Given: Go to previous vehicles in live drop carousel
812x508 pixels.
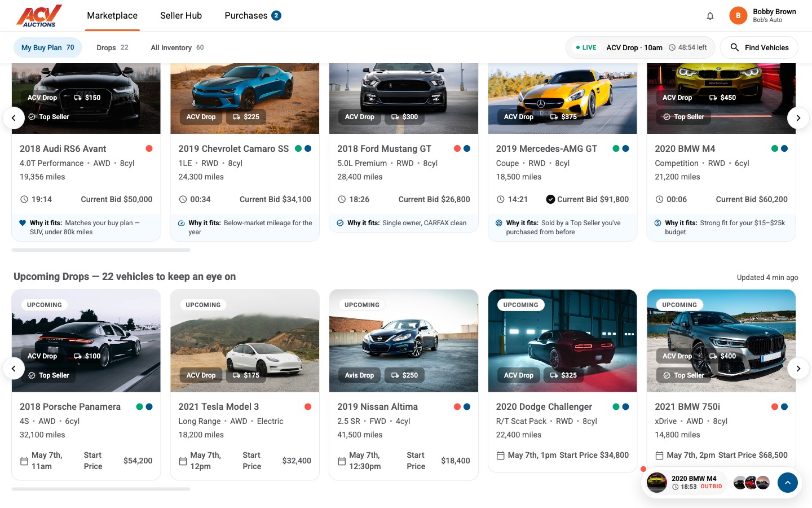Looking at the screenshot, I should (14, 118).
